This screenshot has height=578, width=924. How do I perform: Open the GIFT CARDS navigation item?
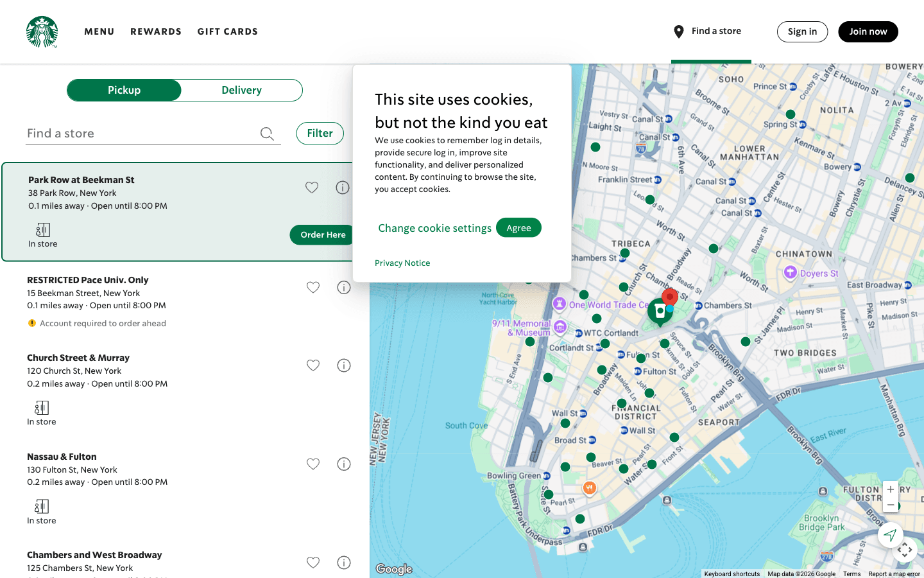228,31
